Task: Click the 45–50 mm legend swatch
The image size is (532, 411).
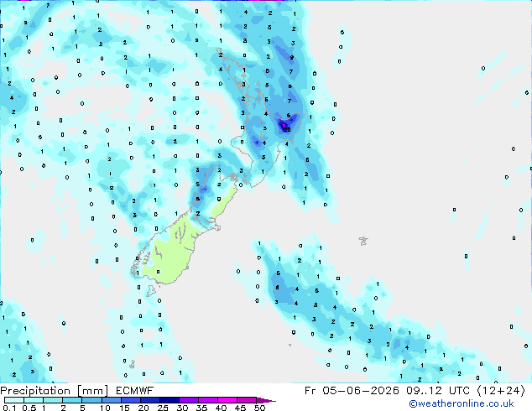Action: tap(247, 400)
